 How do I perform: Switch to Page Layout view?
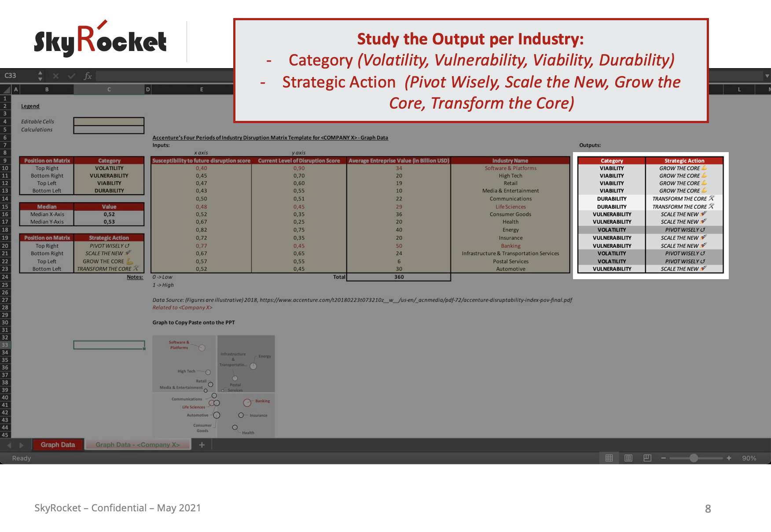click(x=628, y=458)
